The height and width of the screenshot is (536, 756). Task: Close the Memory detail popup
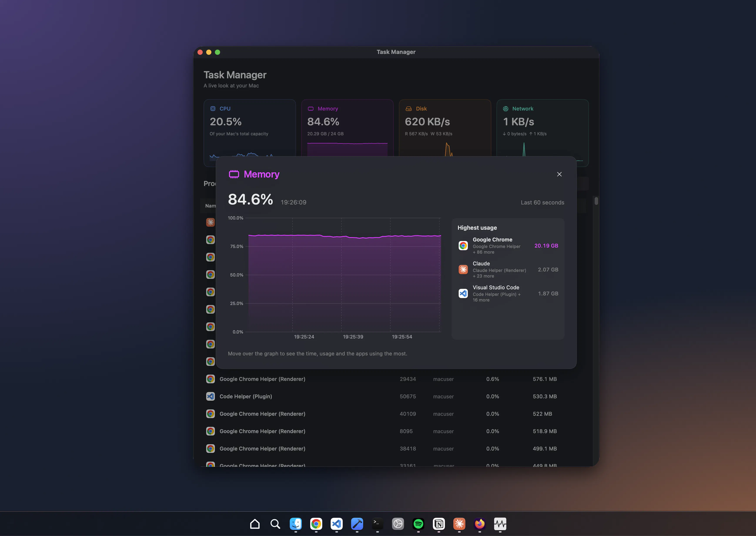(559, 174)
